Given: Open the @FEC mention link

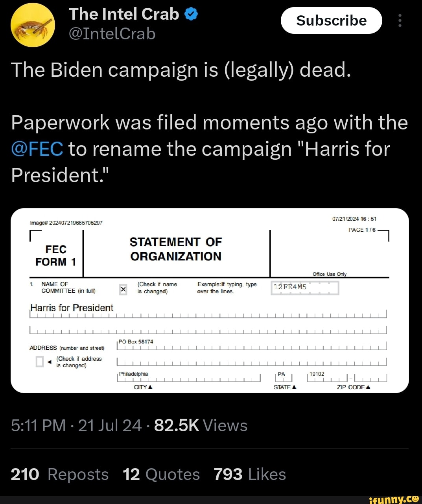Looking at the screenshot, I should point(37,149).
